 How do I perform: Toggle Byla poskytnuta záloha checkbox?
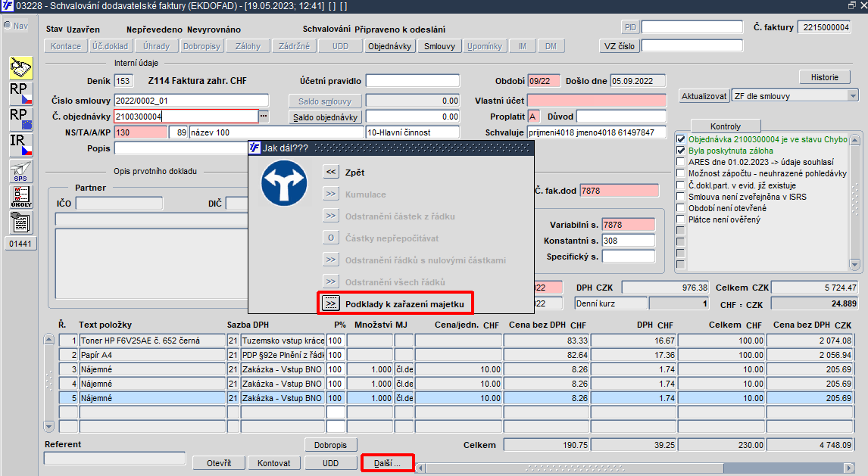pos(681,151)
